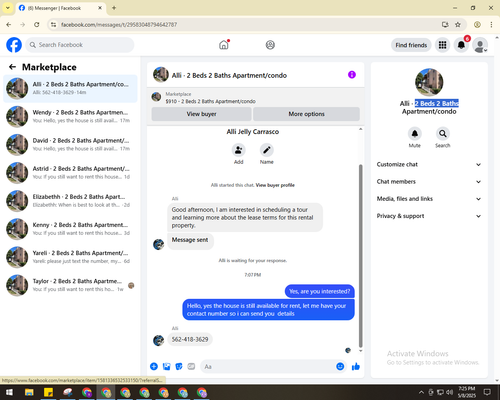
Task: Go back in browser history
Action: [9, 24]
